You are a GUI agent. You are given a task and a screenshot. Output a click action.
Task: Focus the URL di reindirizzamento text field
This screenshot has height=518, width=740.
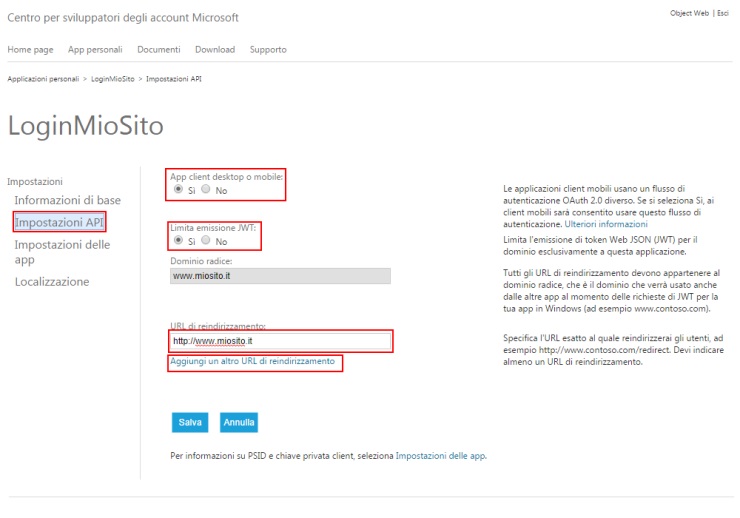[x=280, y=342]
